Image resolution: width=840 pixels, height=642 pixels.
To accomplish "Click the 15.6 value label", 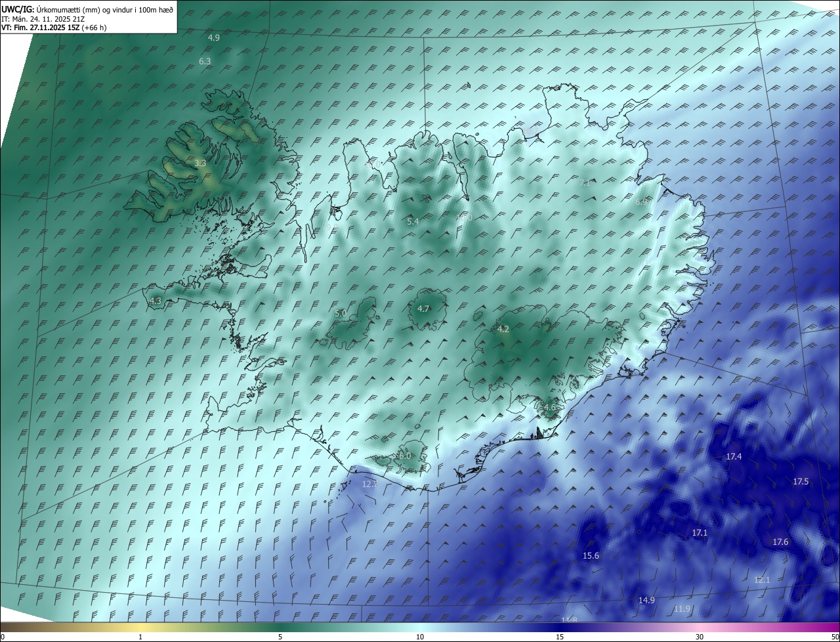I will tap(591, 556).
